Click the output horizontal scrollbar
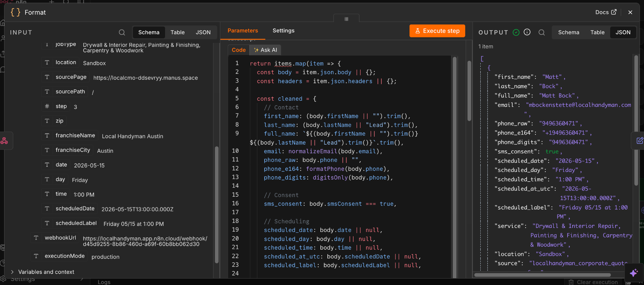This screenshot has width=644, height=285. pos(542,275)
